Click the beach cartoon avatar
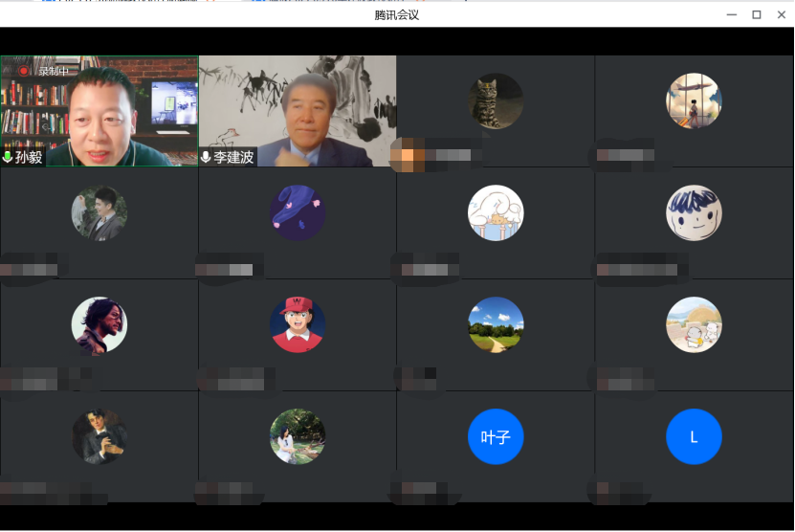Image resolution: width=795 pixels, height=532 pixels. (694, 324)
